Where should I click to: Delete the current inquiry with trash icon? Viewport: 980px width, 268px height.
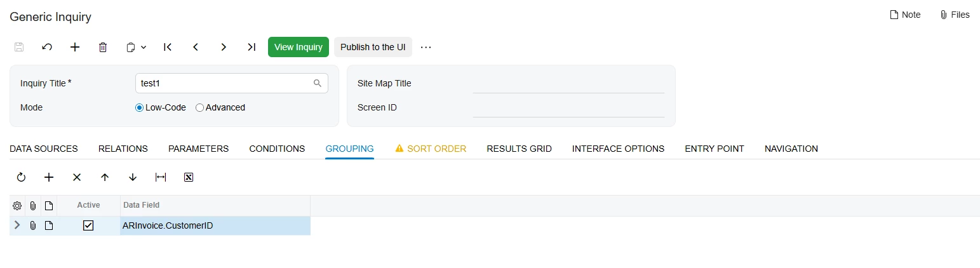103,47
